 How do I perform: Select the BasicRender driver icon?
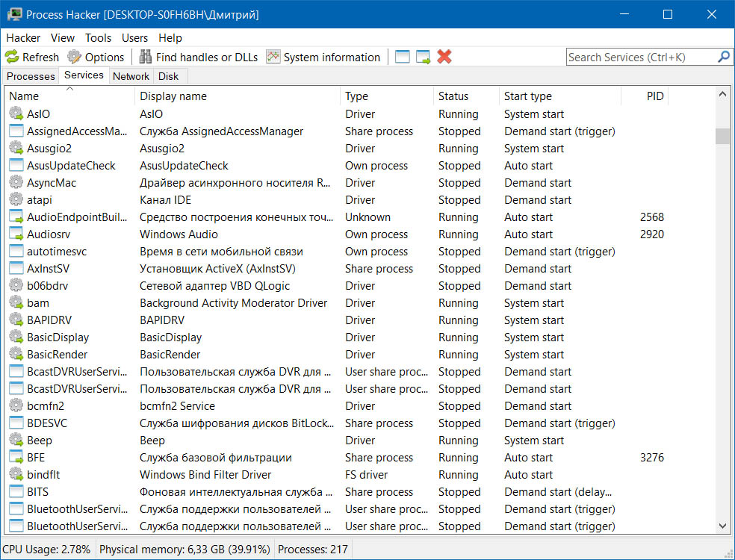click(16, 354)
